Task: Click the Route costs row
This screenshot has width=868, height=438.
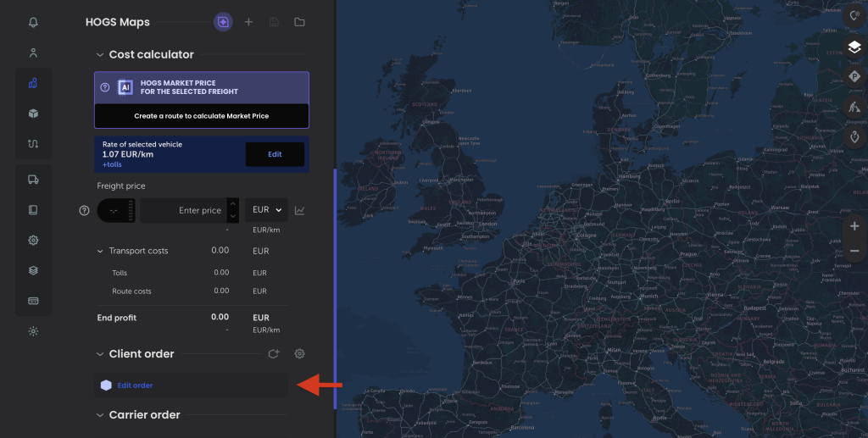Action: pyautogui.click(x=192, y=291)
